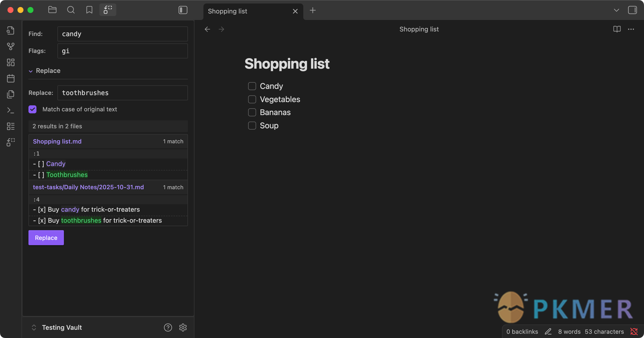Image resolution: width=644 pixels, height=338 pixels.
Task: Check the Bananas checkbox
Action: point(252,112)
